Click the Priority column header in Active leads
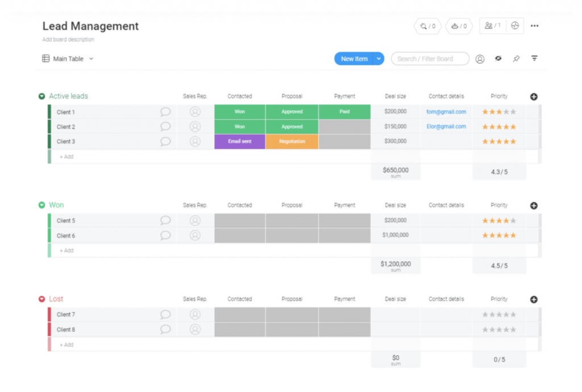The height and width of the screenshot is (392, 582). pos(499,96)
